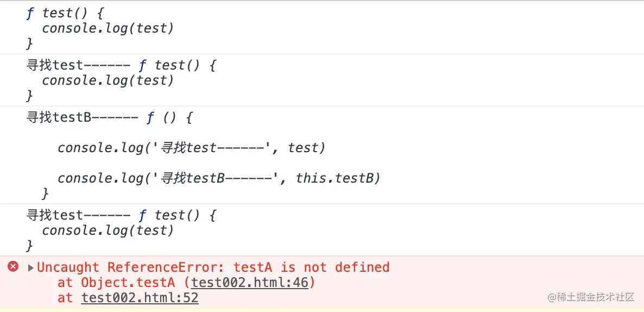This screenshot has width=644, height=312.
Task: Click the console.log('寻找testB------', this.testB) line
Action: 219,178
